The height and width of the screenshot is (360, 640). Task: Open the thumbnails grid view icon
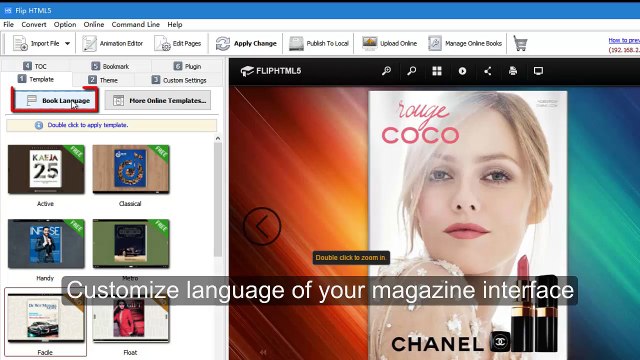pyautogui.click(x=437, y=71)
